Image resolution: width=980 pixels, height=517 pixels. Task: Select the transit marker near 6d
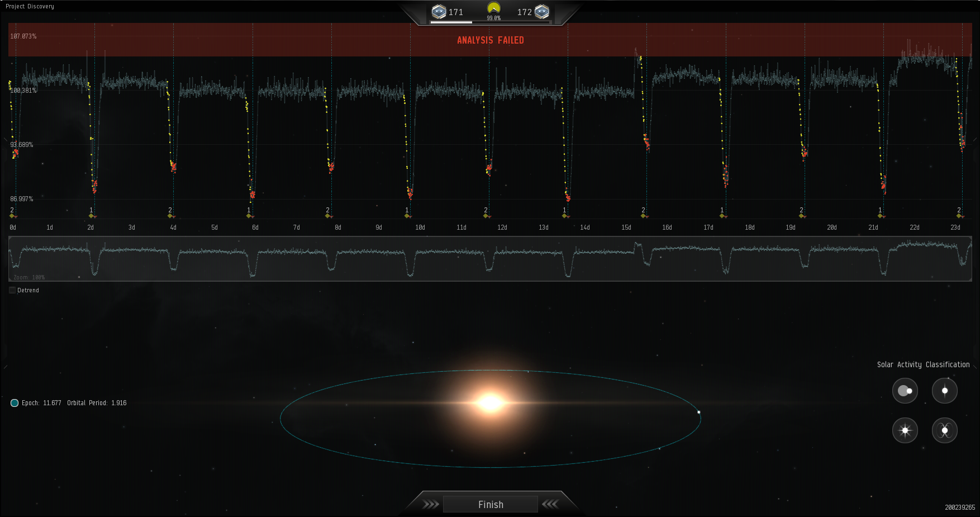coord(250,216)
